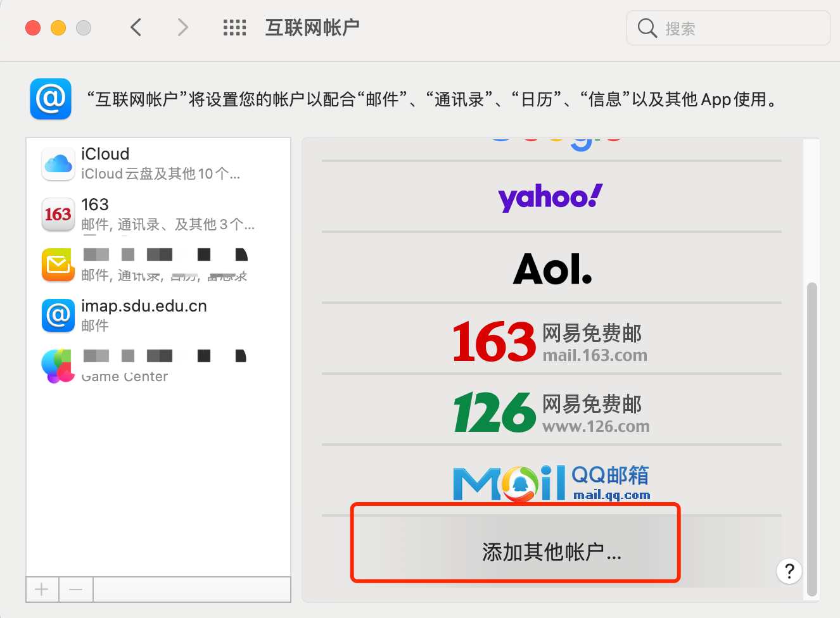The image size is (840, 618).
Task: Click the yellow minimize window button
Action: point(58,28)
